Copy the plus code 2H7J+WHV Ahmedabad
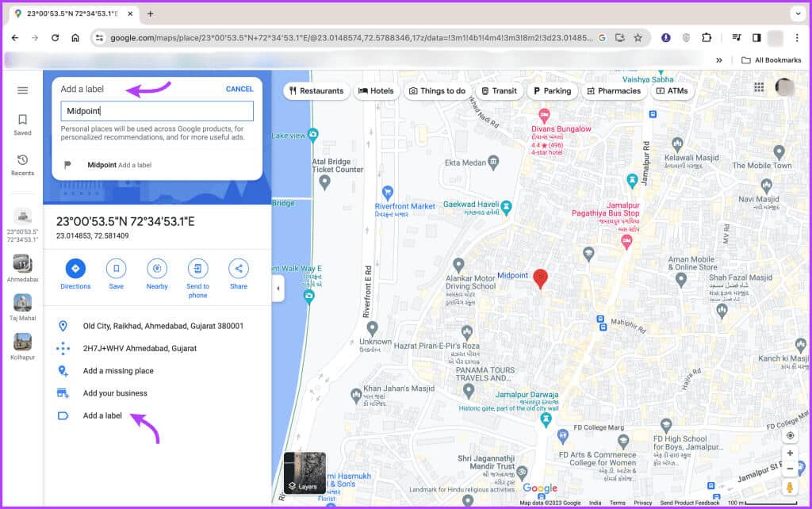This screenshot has width=812, height=509. point(157,349)
